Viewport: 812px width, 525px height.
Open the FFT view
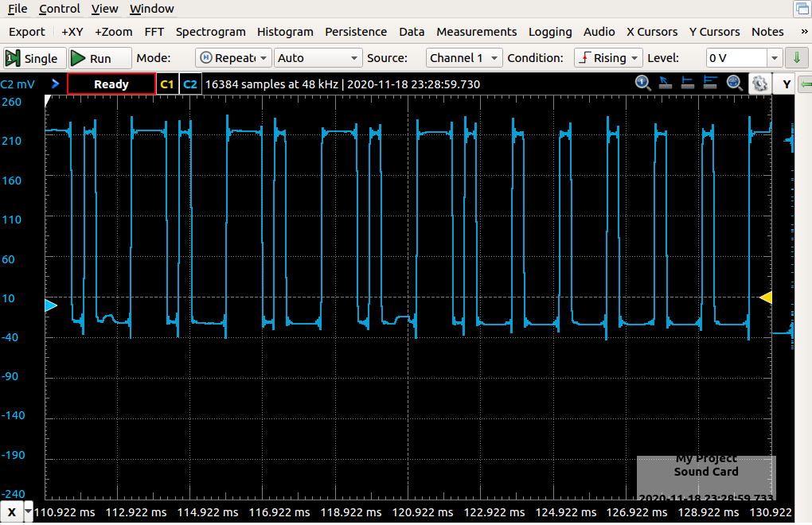[x=154, y=32]
